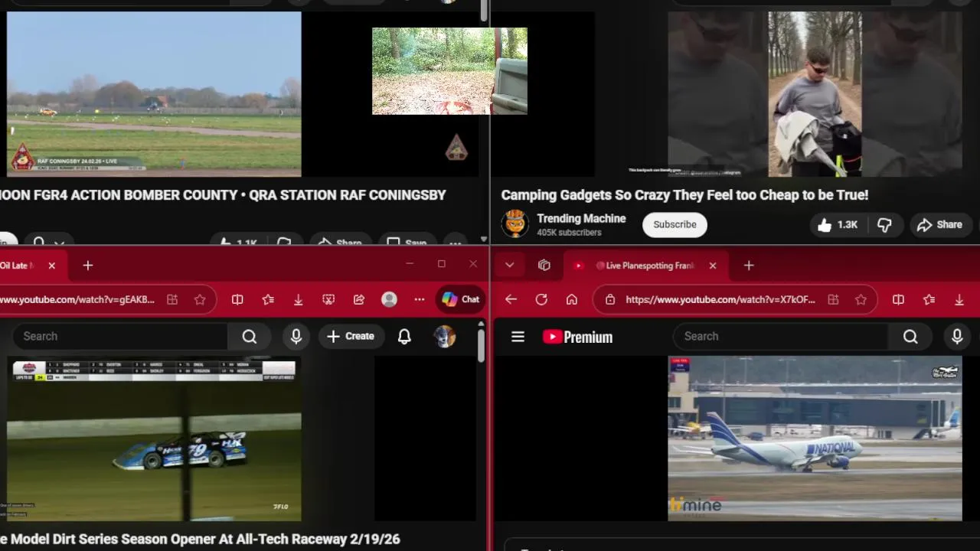Click Trending Machine channel avatar
Image resolution: width=980 pixels, height=551 pixels.
click(514, 224)
